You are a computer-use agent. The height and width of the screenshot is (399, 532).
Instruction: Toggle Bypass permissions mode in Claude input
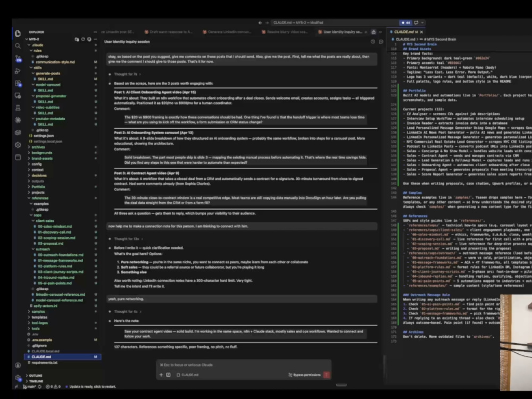(x=304, y=375)
